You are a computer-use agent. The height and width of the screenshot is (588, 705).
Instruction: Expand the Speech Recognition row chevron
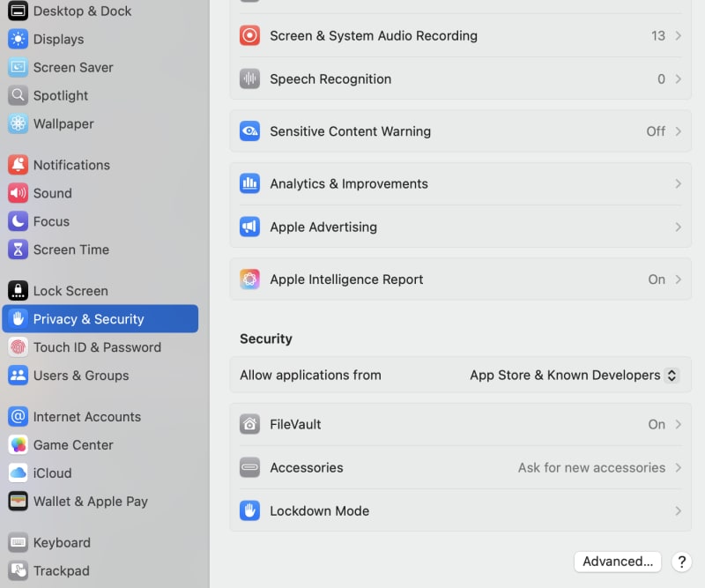tap(678, 78)
